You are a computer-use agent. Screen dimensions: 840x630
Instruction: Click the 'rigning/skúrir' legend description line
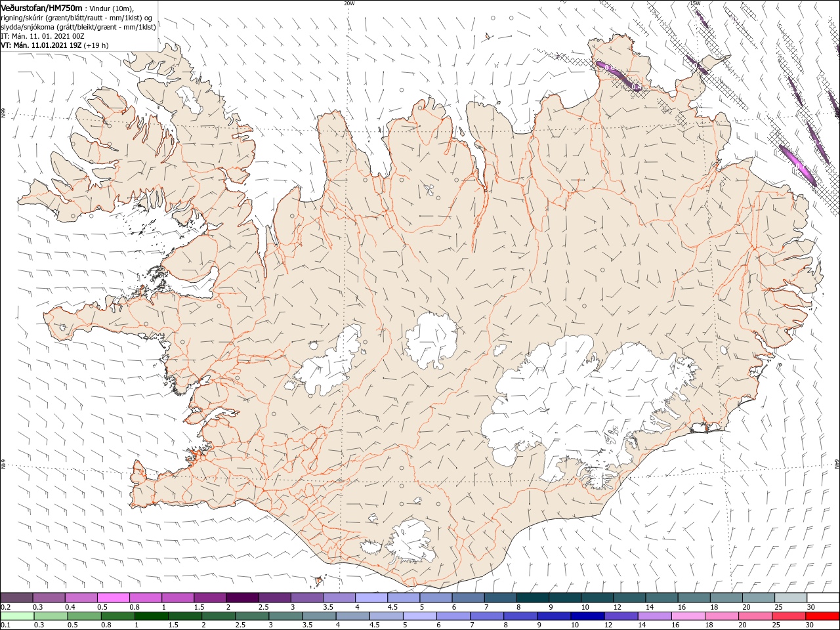click(x=78, y=18)
